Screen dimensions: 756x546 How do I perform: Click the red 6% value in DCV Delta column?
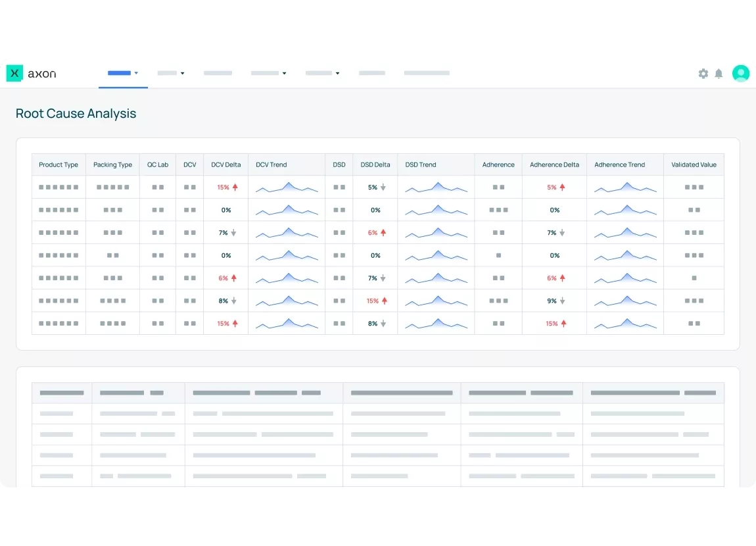[223, 278]
